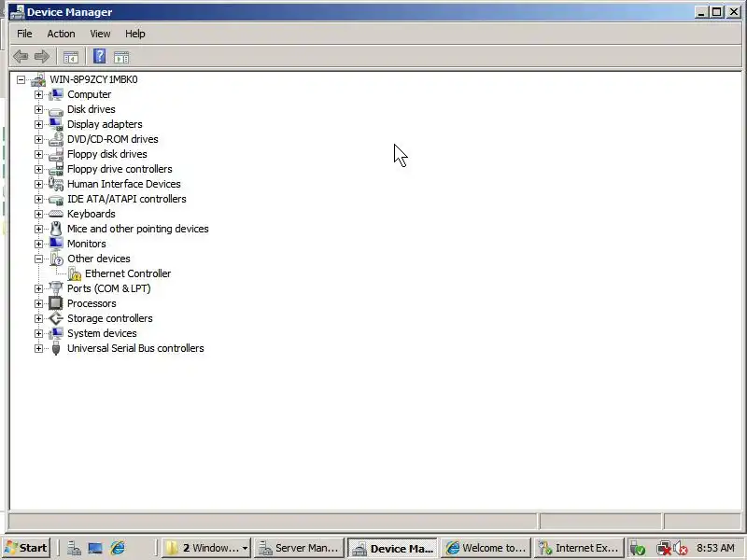Select the Keyboards label
747x560 pixels.
point(91,214)
